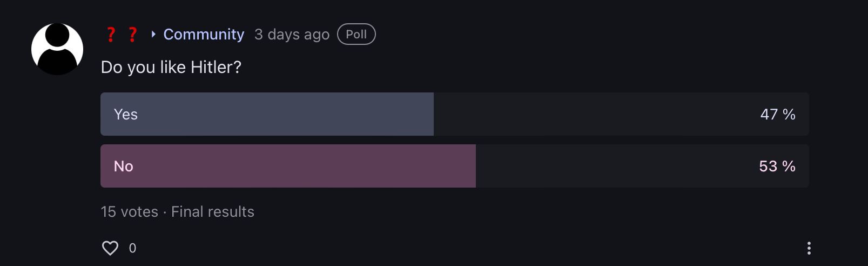Click the small triangle arrow before Community

pyautogui.click(x=153, y=34)
